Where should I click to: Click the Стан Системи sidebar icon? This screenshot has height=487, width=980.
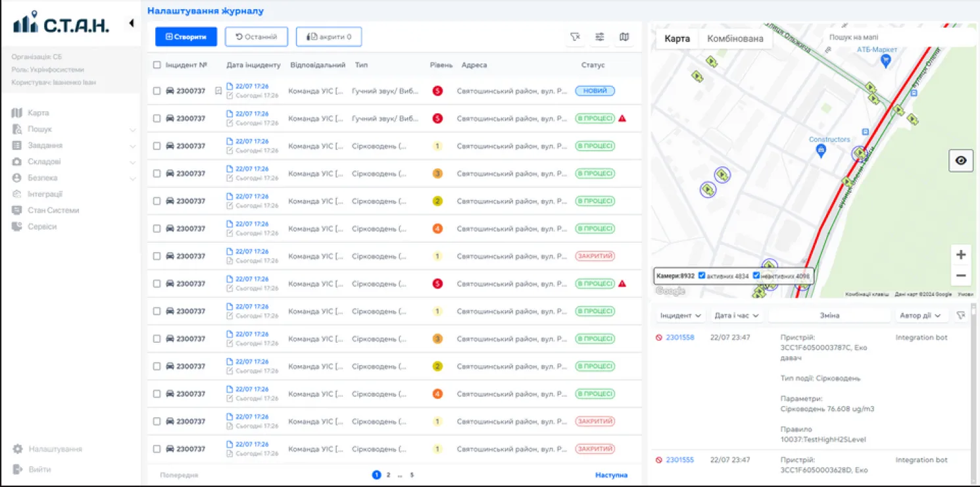[x=17, y=211]
